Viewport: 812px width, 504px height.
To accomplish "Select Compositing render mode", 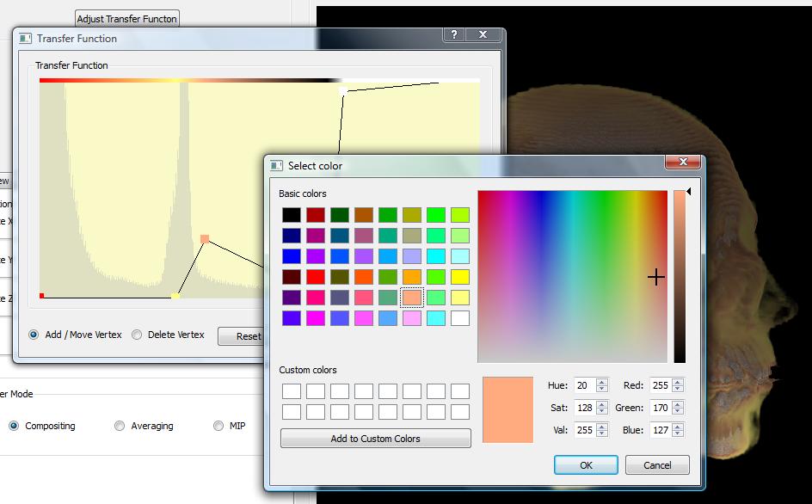I will tap(14, 426).
